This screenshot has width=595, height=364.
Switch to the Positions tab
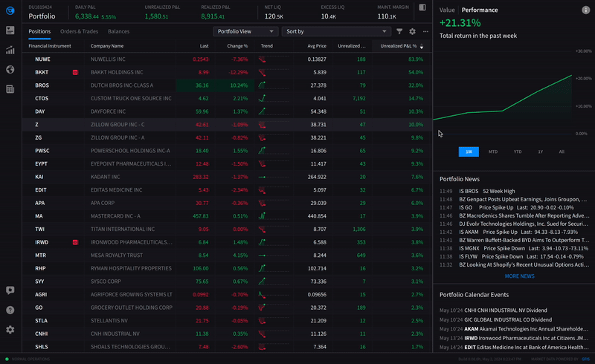coord(39,31)
